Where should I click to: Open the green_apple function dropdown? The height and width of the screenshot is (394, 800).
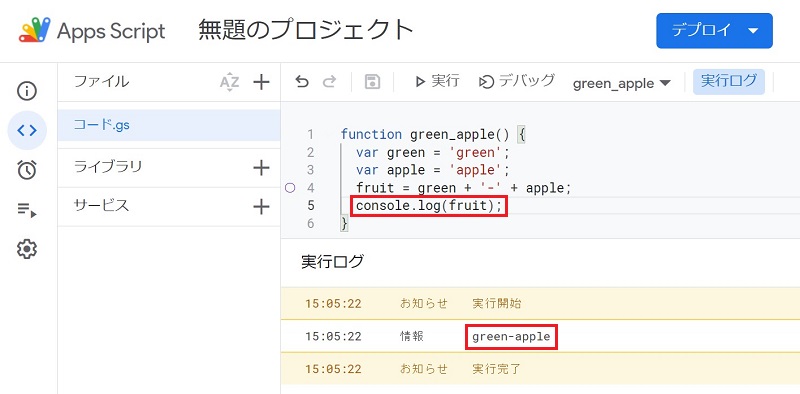621,83
